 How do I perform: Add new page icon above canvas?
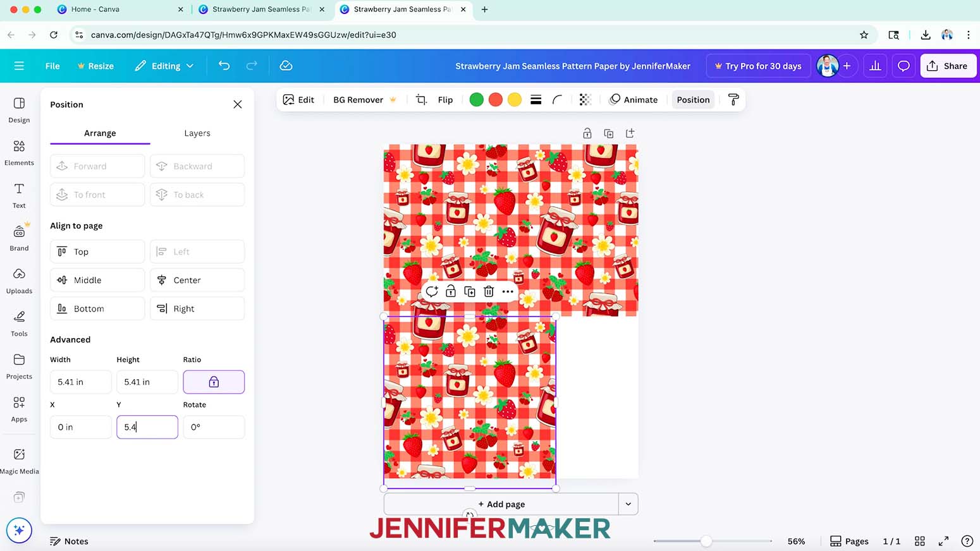pyautogui.click(x=630, y=133)
